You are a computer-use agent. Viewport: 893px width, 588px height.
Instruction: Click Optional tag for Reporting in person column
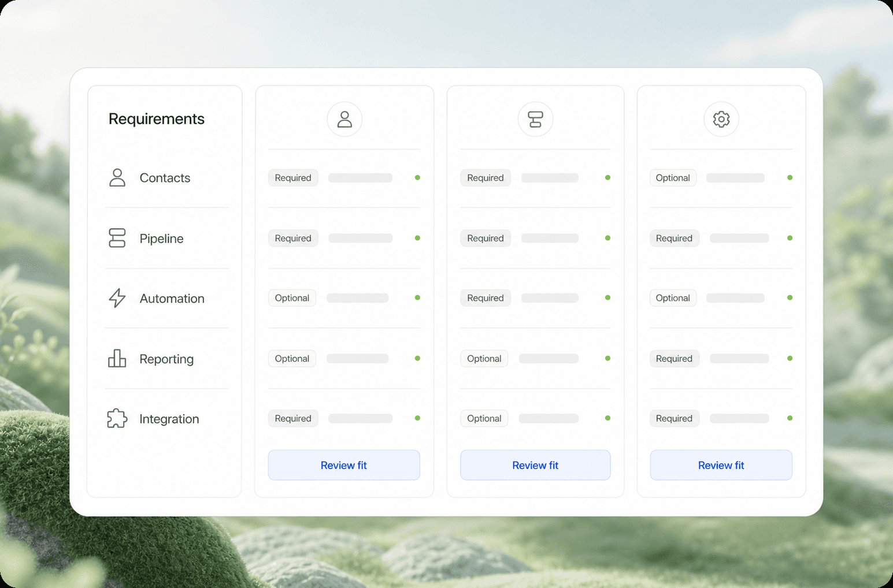coord(292,358)
